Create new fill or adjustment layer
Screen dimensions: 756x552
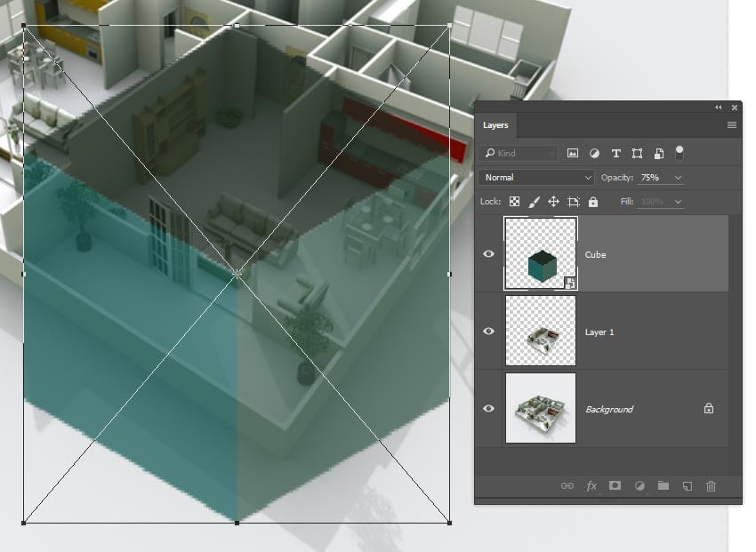(x=639, y=485)
